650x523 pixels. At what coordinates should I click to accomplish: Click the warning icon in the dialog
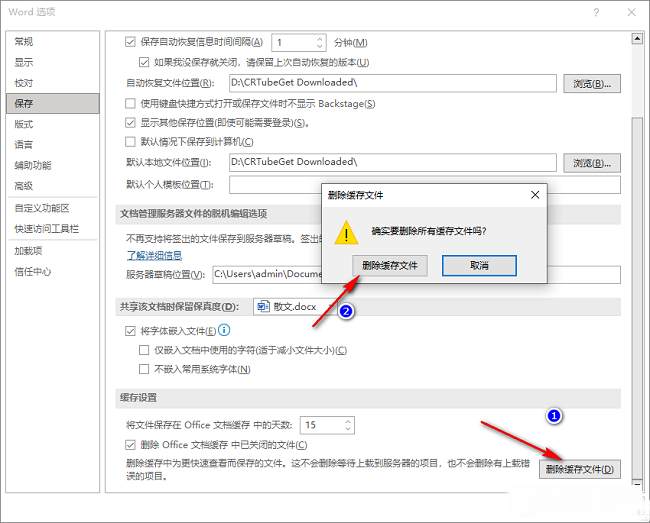(x=346, y=232)
